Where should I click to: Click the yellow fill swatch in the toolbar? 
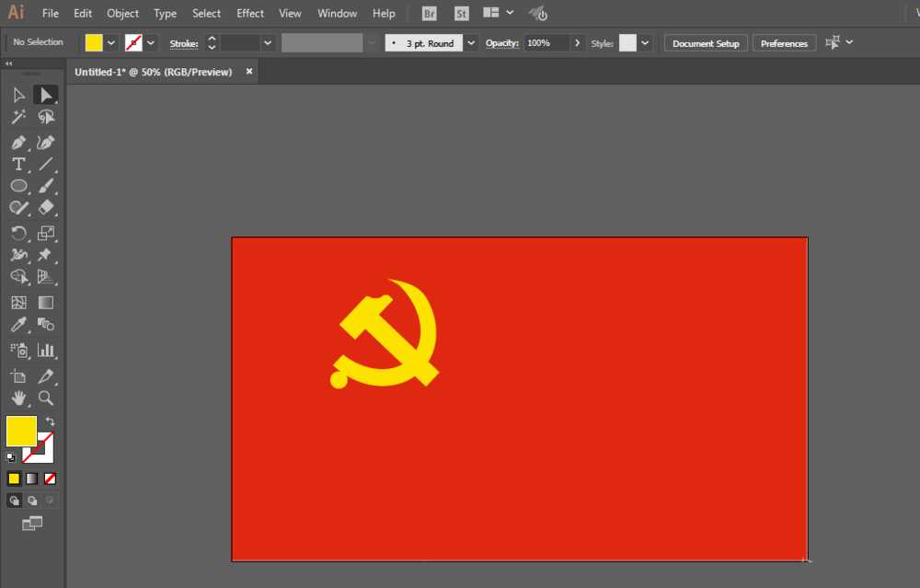coord(20,432)
